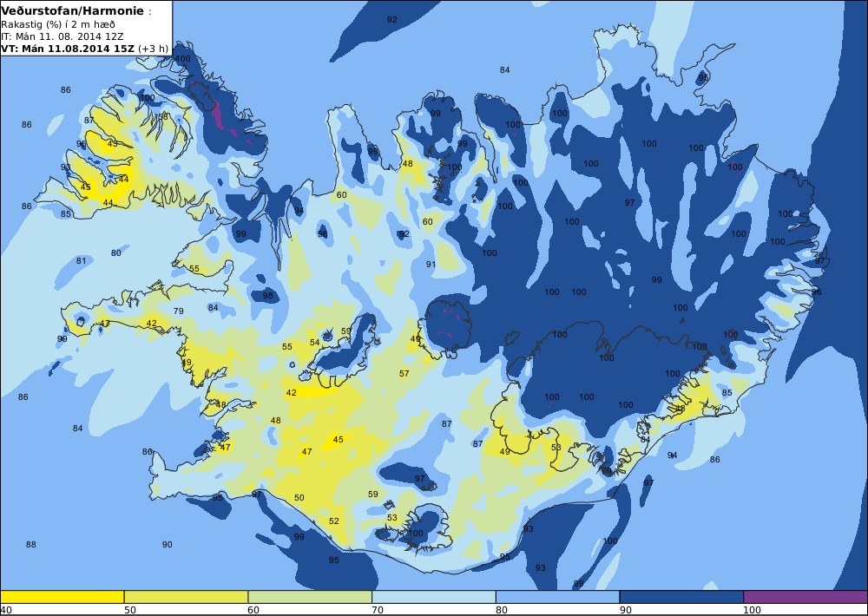Click the humidity value 43 on the map

[x=112, y=144]
